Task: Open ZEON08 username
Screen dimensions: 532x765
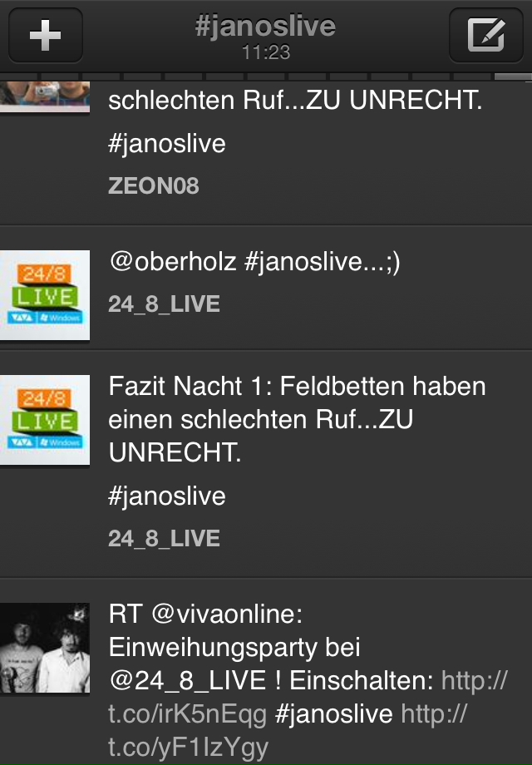Action: [154, 186]
